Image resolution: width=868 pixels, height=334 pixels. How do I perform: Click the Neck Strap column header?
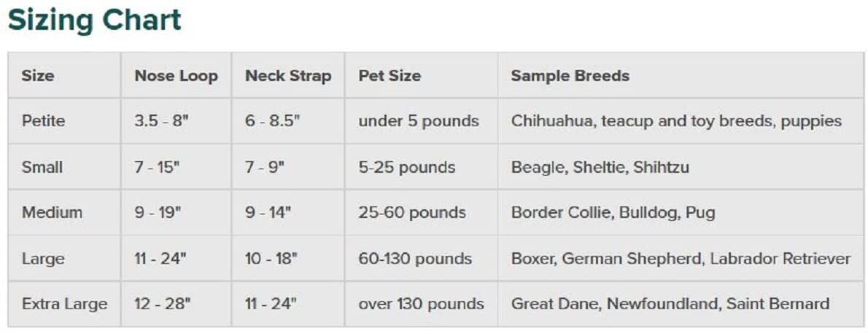[x=288, y=76]
